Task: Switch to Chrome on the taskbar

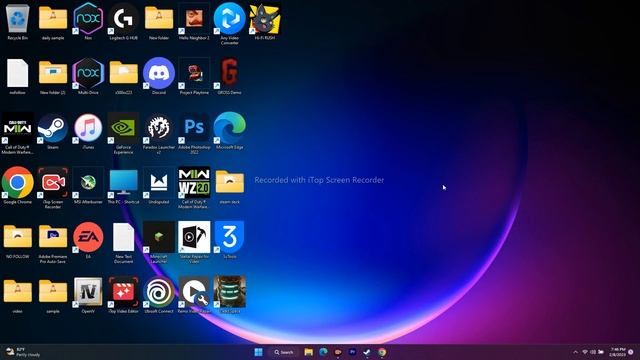Action: (x=382, y=352)
